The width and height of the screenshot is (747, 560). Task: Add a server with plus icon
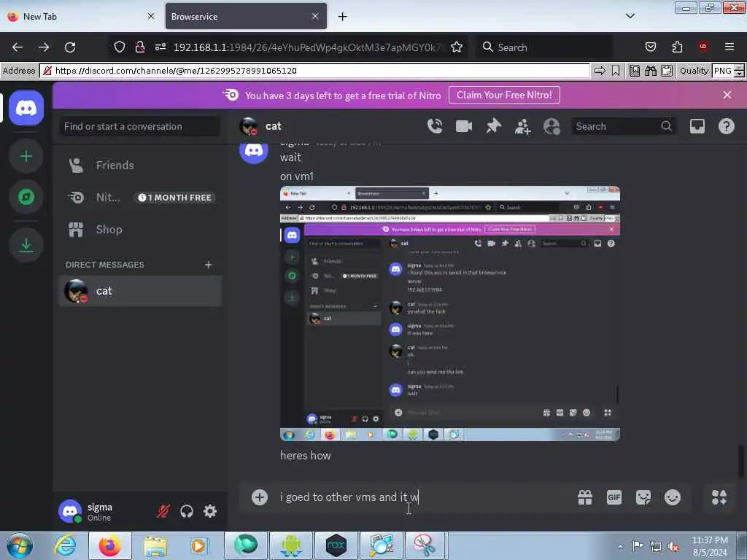click(26, 156)
